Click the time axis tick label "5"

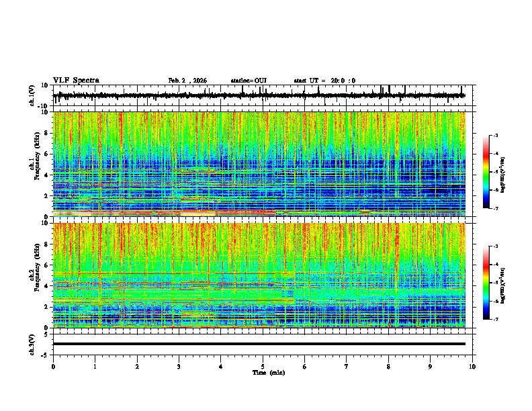263,366
